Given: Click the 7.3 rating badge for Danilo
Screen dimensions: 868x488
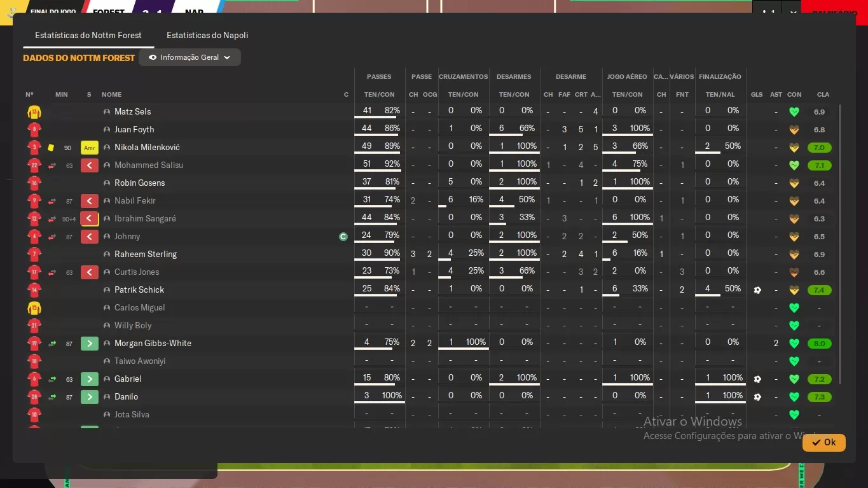Looking at the screenshot, I should point(819,397).
